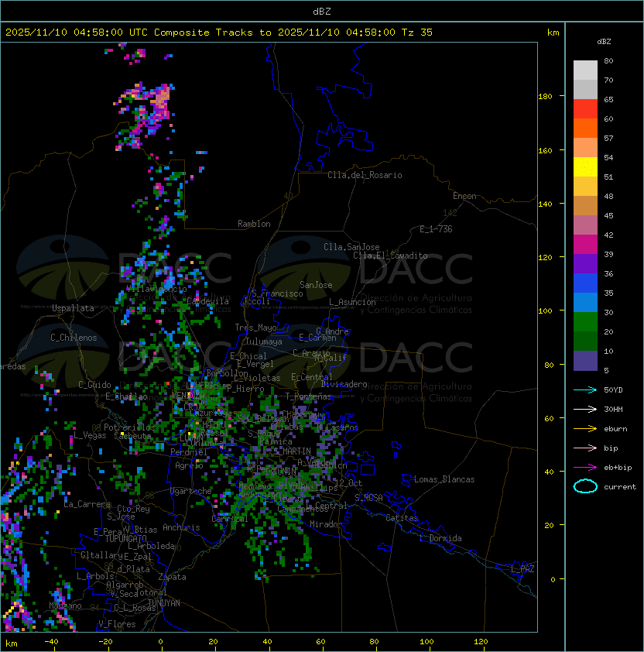
Task: Select the royal blue swatch below 36
Action: coord(585,283)
